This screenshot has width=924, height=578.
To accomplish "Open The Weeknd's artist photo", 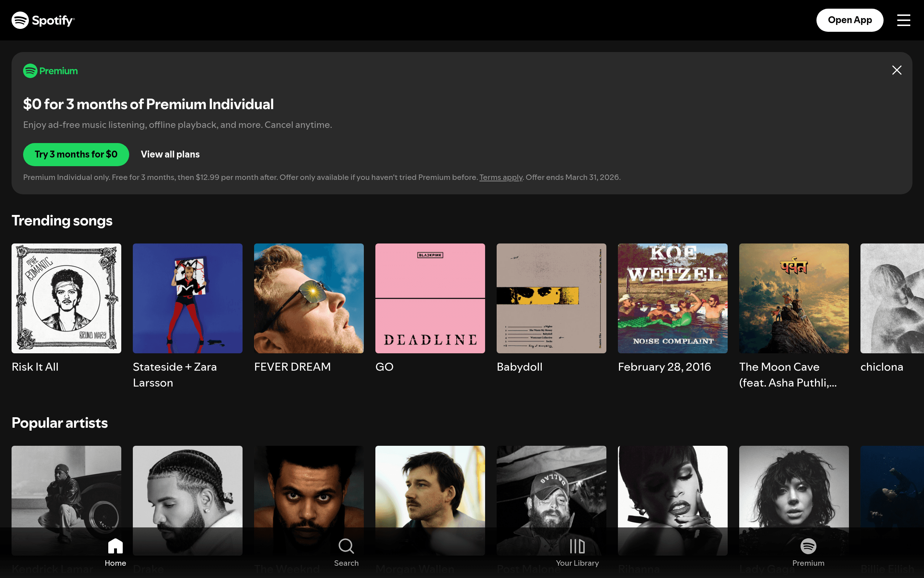I will pyautogui.click(x=309, y=500).
